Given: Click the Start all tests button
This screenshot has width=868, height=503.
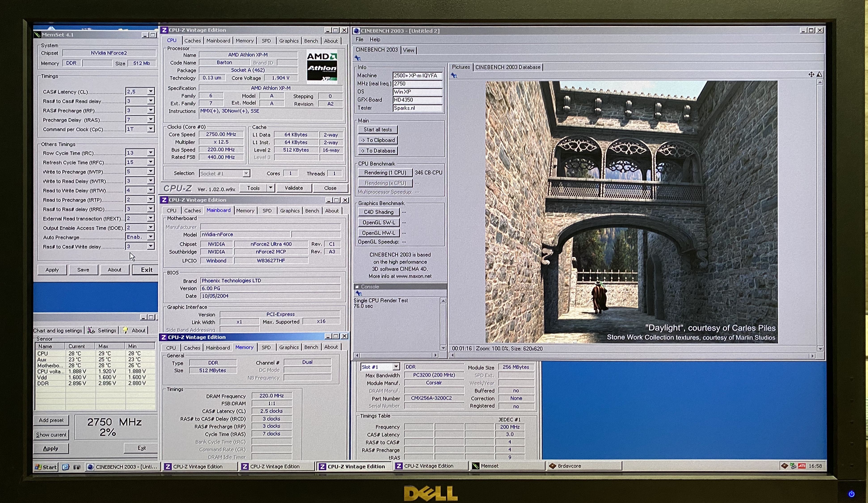Looking at the screenshot, I should (x=378, y=129).
